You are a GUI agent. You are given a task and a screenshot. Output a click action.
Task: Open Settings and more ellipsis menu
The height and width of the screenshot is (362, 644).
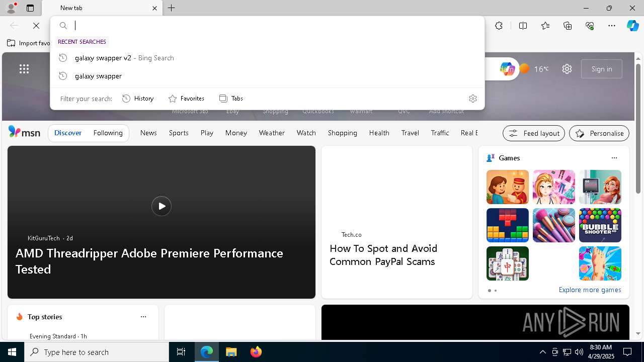[612, 26]
